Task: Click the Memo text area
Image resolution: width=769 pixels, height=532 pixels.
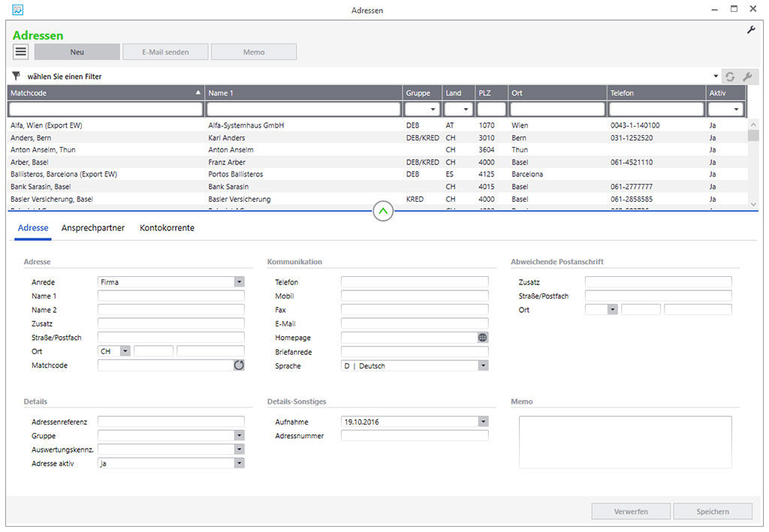Action: pos(626,443)
